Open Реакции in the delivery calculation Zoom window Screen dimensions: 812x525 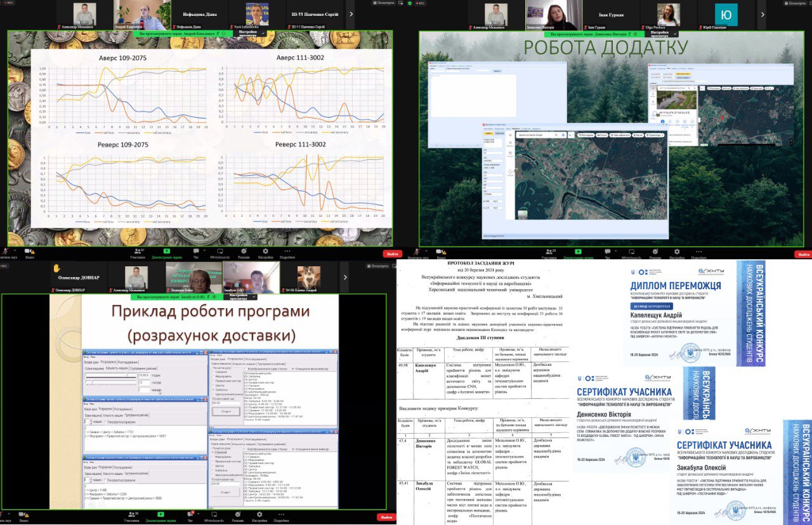click(x=237, y=517)
